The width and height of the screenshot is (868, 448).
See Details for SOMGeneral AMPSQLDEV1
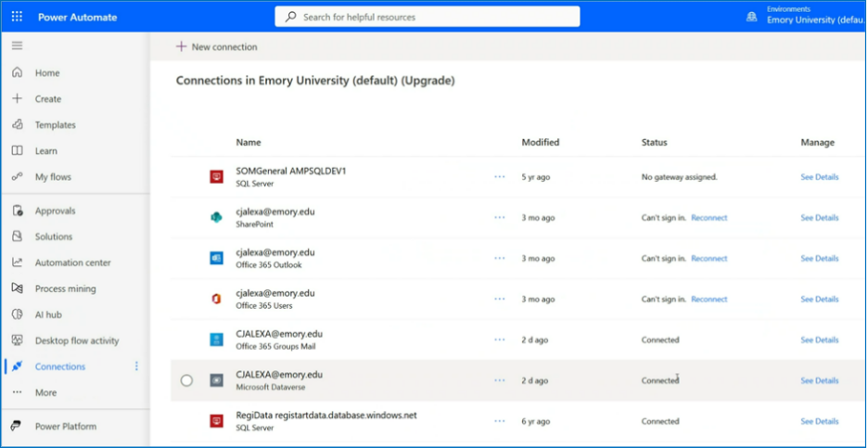[819, 176]
